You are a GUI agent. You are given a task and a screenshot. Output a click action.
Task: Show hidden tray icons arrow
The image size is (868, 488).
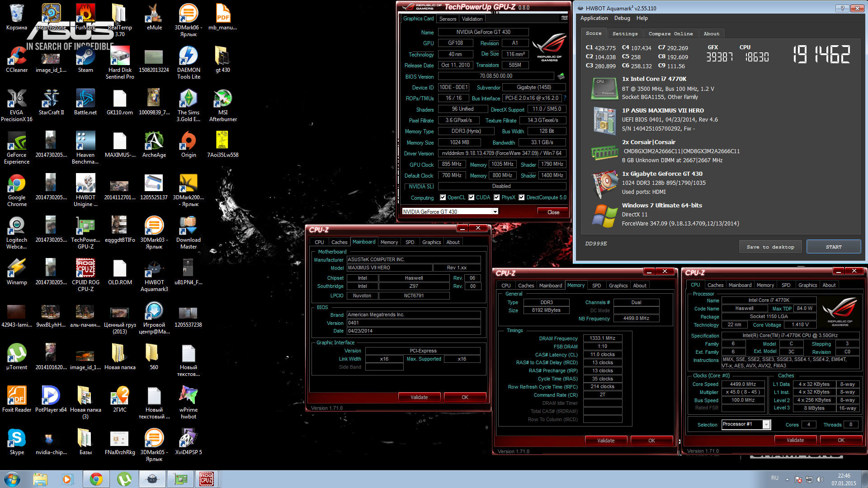coord(787,479)
